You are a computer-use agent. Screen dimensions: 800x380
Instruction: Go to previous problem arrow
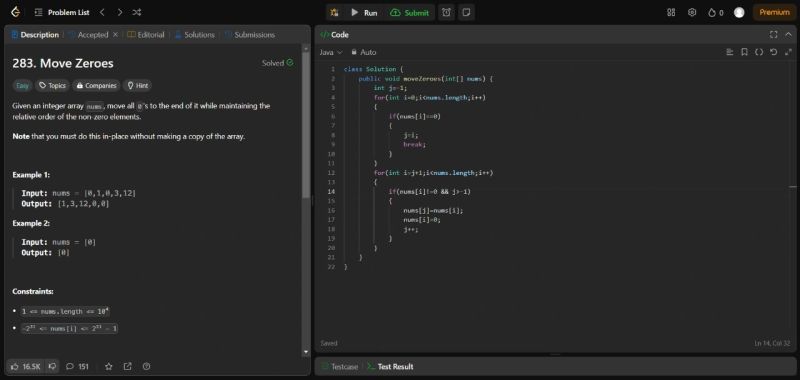pyautogui.click(x=102, y=12)
